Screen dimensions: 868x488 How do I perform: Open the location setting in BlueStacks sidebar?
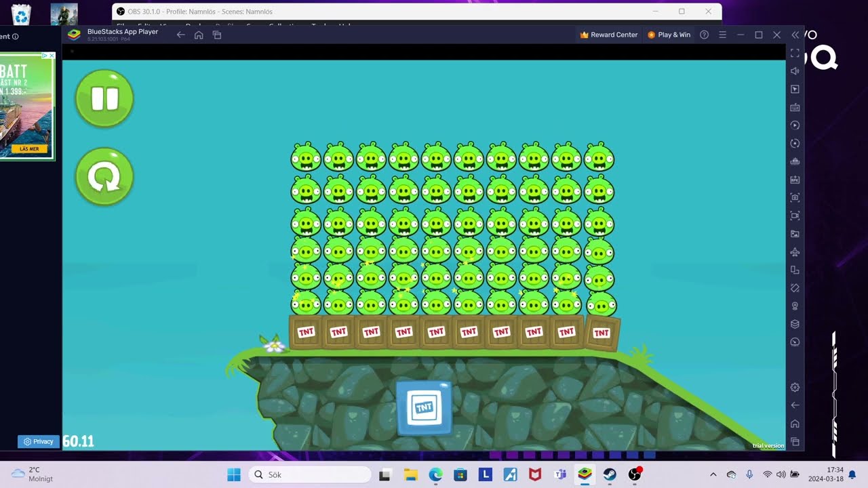point(795,306)
